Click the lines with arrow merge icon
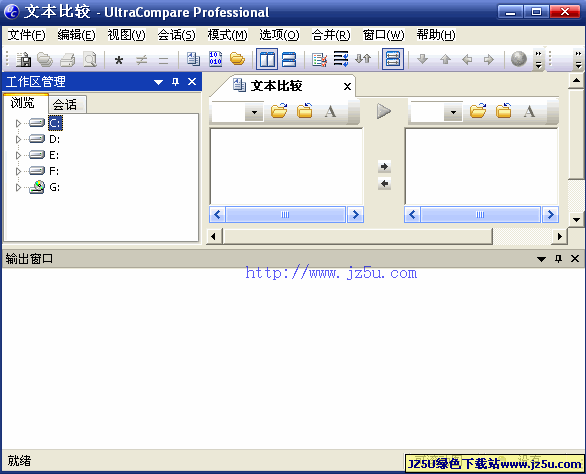Screen dimensions: 586x474 pos(341,59)
